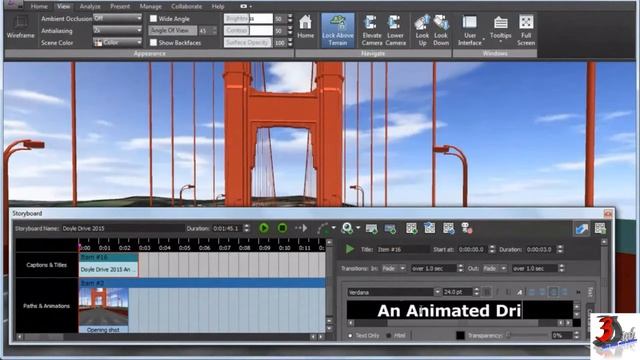Open the User Interface panel button
Image resolution: width=640 pixels, height=360 pixels.
(x=469, y=30)
